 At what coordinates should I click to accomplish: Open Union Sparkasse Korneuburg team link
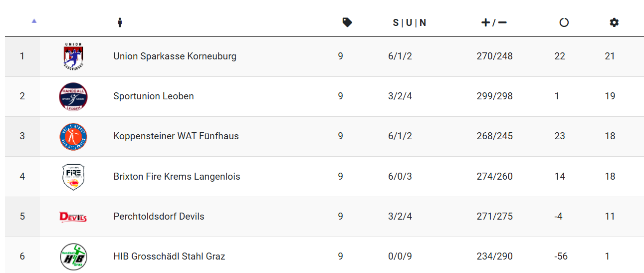pyautogui.click(x=175, y=56)
